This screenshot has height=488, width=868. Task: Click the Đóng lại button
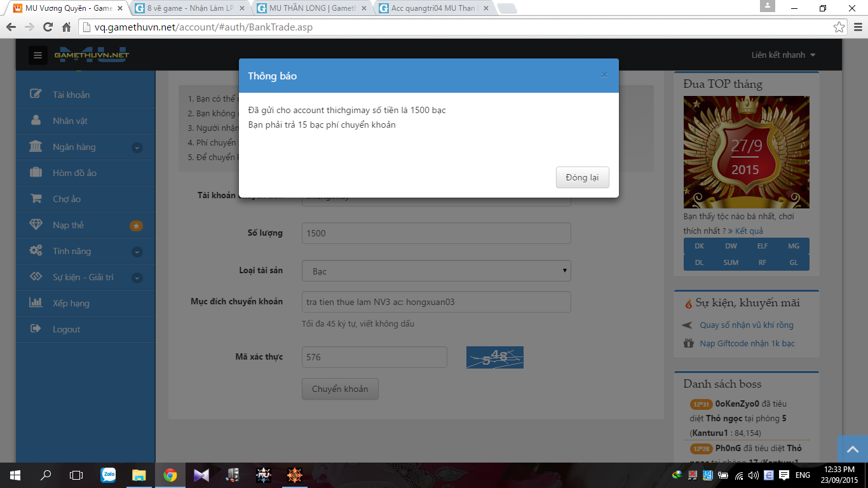pos(582,177)
